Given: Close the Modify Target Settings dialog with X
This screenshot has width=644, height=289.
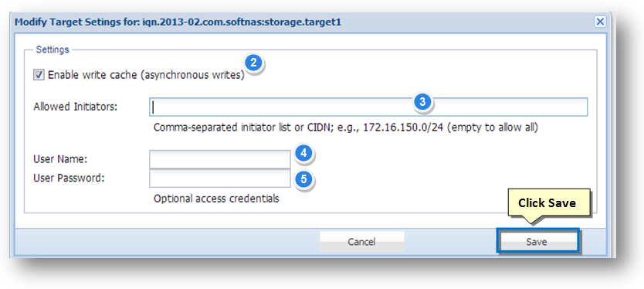Looking at the screenshot, I should click(600, 22).
